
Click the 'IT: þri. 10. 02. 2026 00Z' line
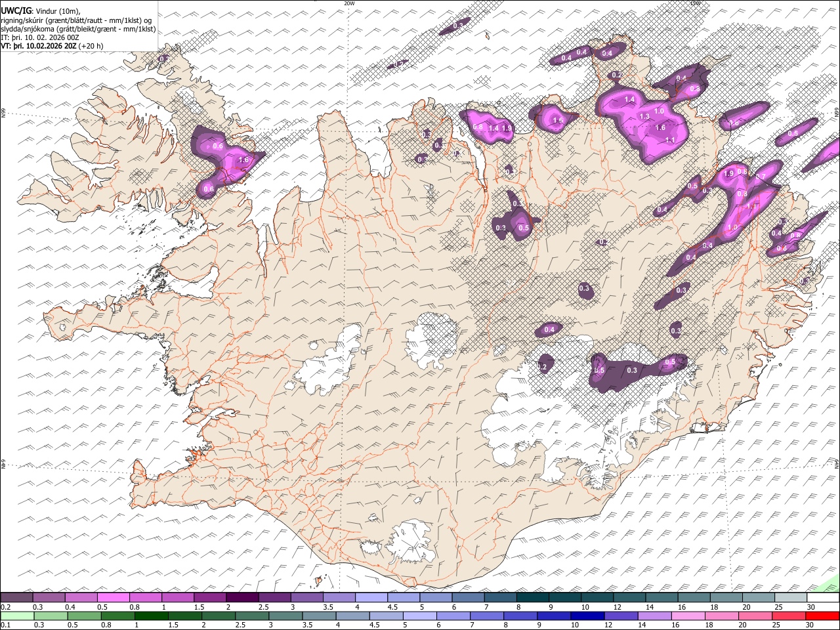(x=40, y=38)
